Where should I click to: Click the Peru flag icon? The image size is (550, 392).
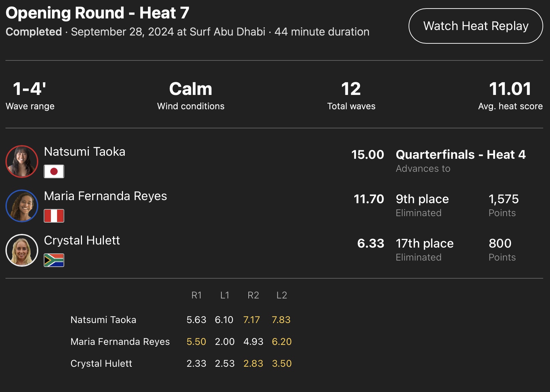point(54,216)
